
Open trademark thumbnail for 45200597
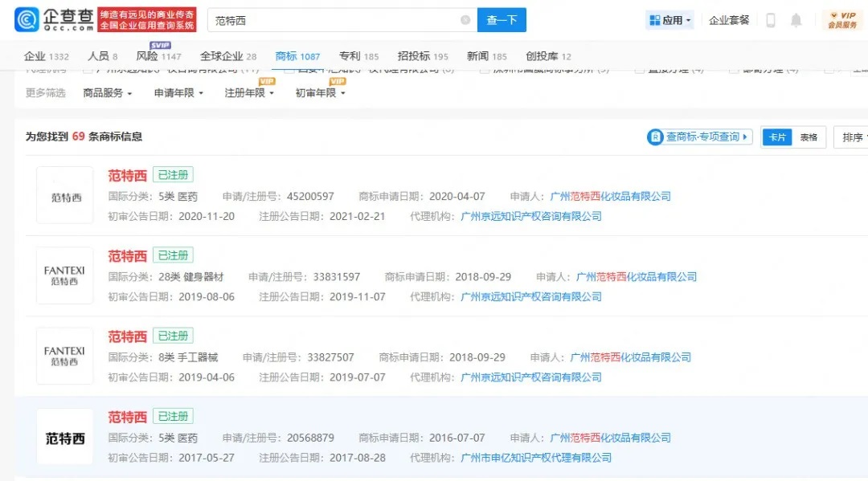click(65, 195)
